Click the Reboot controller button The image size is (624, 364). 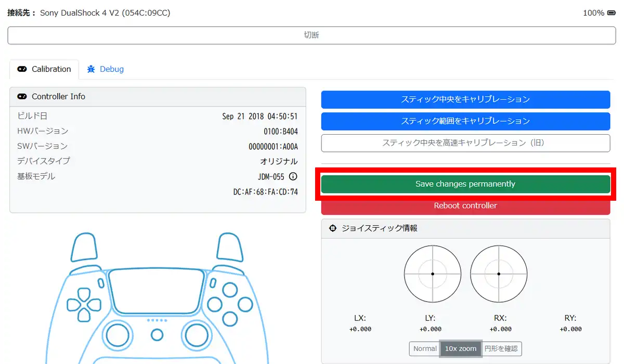pos(465,206)
